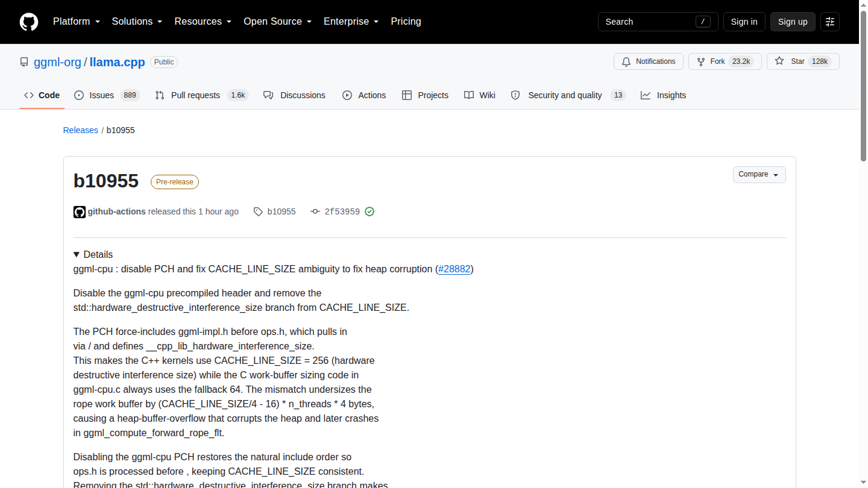Open the Enterprise dropdown
This screenshot has height=488, width=868.
[351, 22]
